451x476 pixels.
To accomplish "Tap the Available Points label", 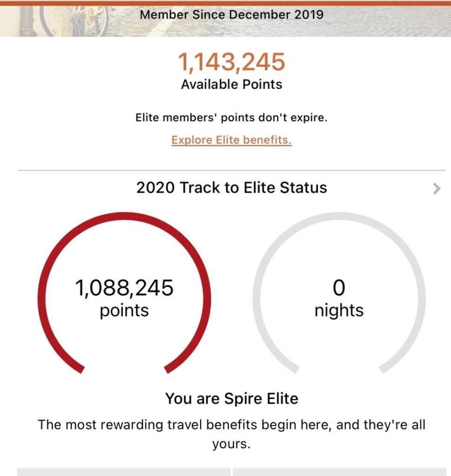I will 232,85.
